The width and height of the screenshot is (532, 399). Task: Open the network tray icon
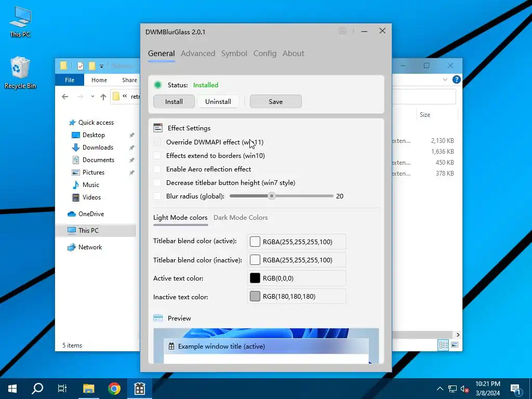click(453, 389)
